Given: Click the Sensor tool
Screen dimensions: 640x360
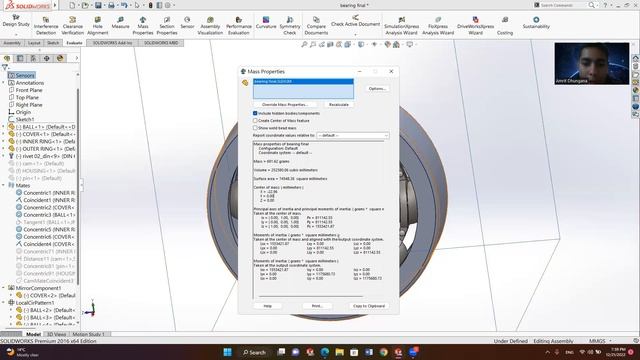Looking at the screenshot, I should (x=187, y=23).
